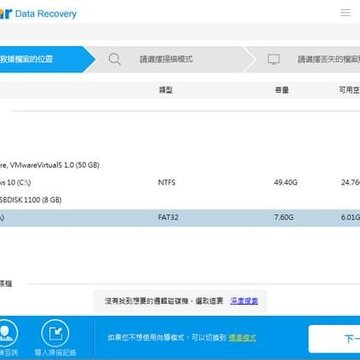Switch to 標準模式 via the green link
Screen dimensions: 360x360
pyautogui.click(x=242, y=338)
